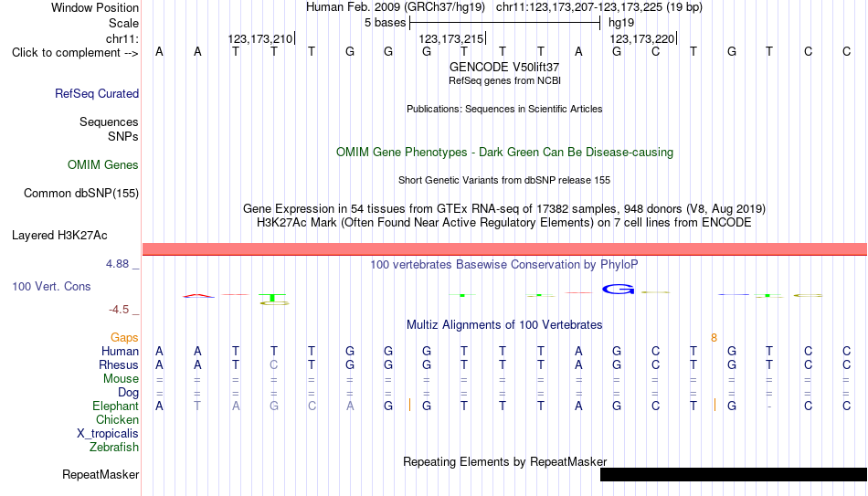Click the Zebrafish species label
The width and height of the screenshot is (868, 496).
click(x=114, y=448)
